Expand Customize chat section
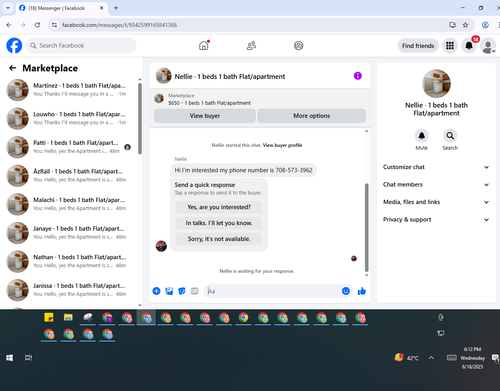The image size is (500, 391). pyautogui.click(x=436, y=167)
